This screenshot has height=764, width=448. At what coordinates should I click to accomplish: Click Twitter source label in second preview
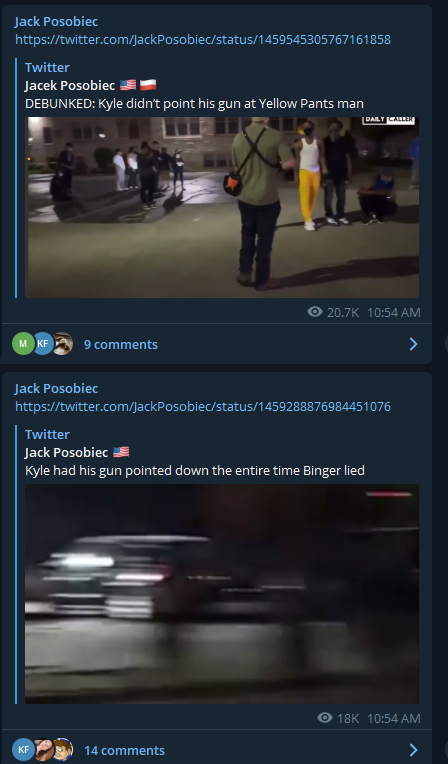[47, 434]
